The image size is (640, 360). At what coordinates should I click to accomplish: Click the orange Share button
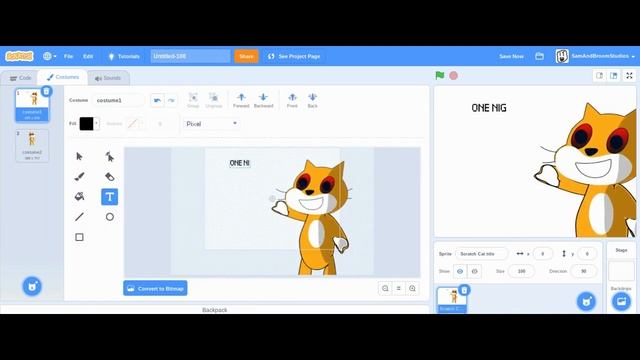coord(246,56)
